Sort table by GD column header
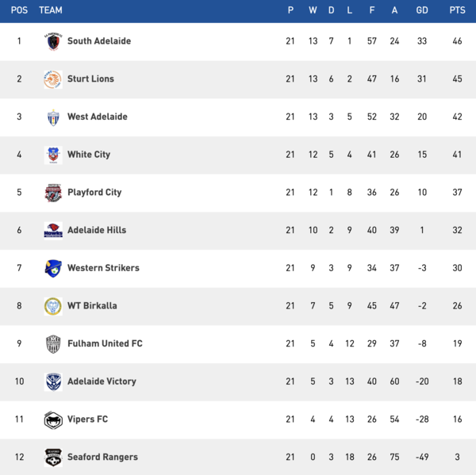The image size is (476, 475). tap(422, 10)
